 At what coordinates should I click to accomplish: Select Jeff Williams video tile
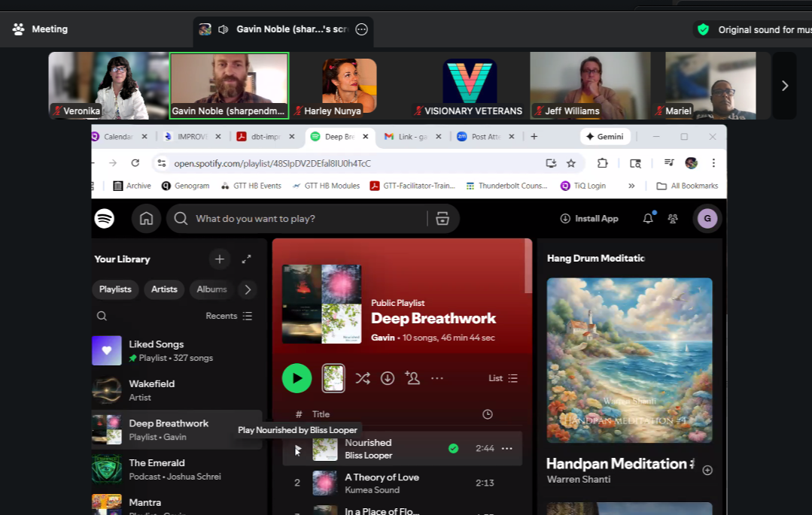click(590, 86)
